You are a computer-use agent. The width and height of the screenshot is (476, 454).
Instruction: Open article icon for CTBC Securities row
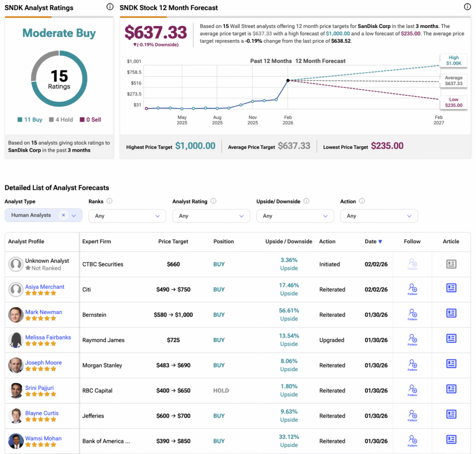point(451,264)
